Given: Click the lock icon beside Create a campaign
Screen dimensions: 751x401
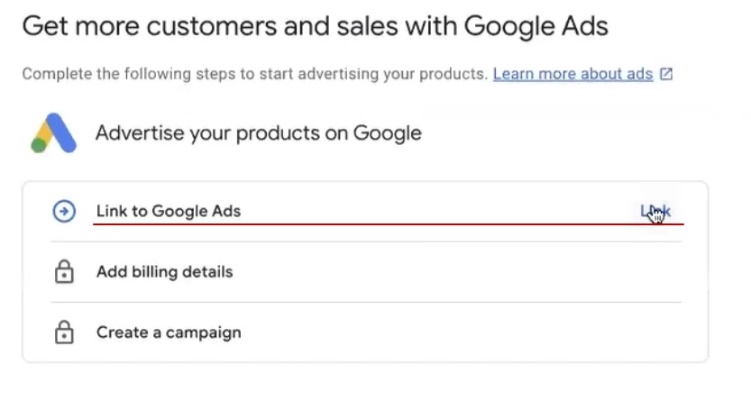Looking at the screenshot, I should [64, 332].
